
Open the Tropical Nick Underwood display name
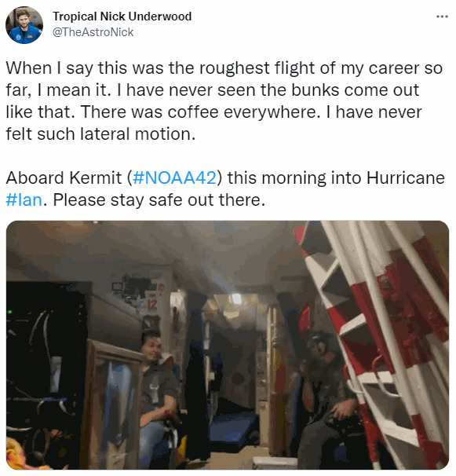click(122, 16)
